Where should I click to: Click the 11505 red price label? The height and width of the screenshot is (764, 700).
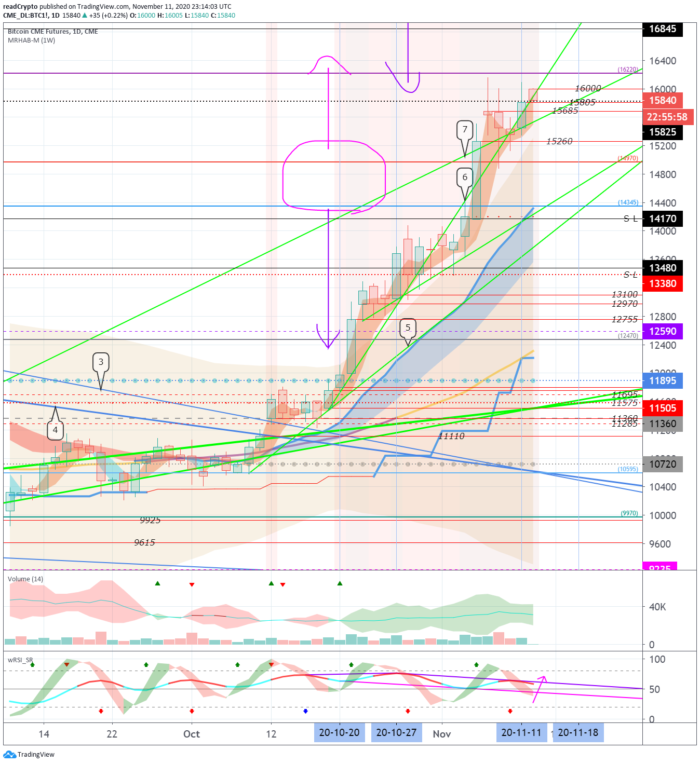coord(663,408)
